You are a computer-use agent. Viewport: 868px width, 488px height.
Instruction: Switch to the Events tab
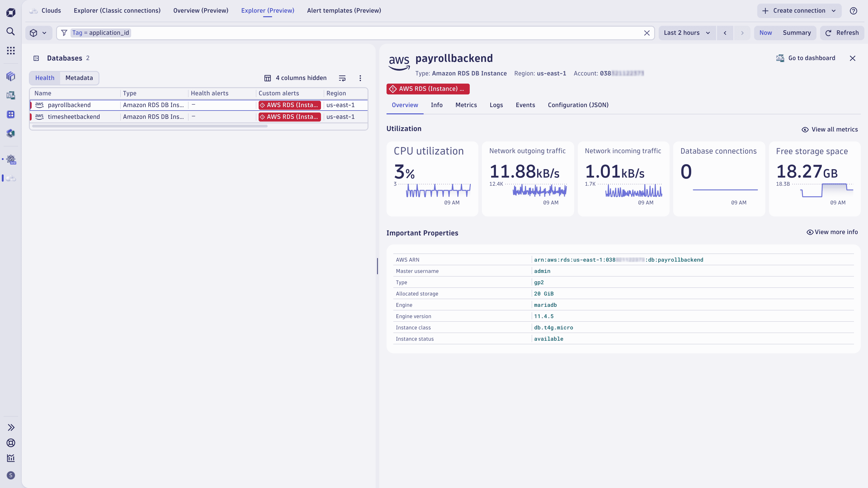(x=525, y=105)
